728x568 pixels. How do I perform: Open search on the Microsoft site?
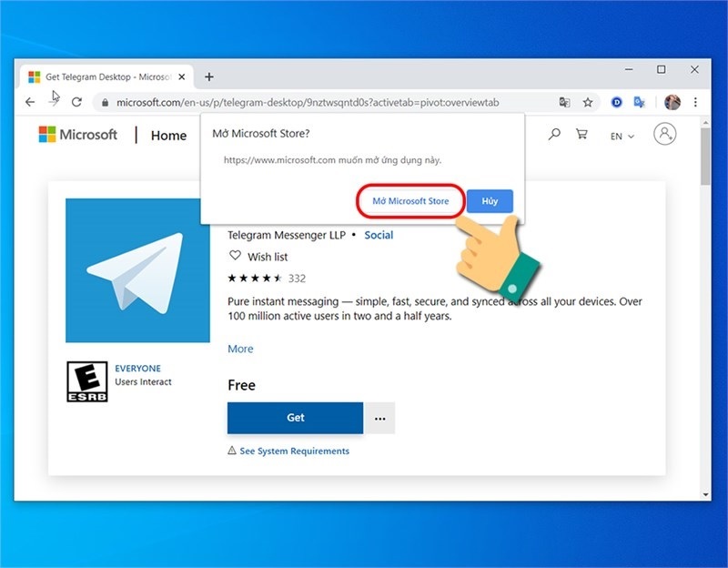(554, 134)
